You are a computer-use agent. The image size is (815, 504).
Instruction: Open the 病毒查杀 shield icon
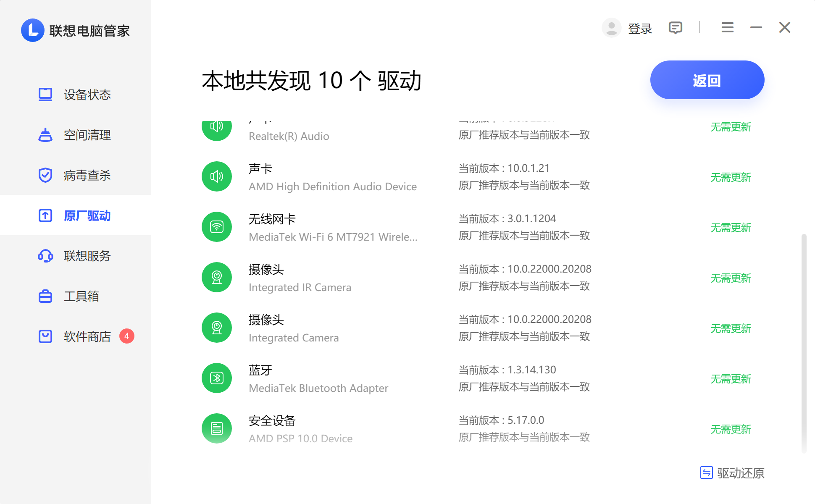[x=45, y=175]
